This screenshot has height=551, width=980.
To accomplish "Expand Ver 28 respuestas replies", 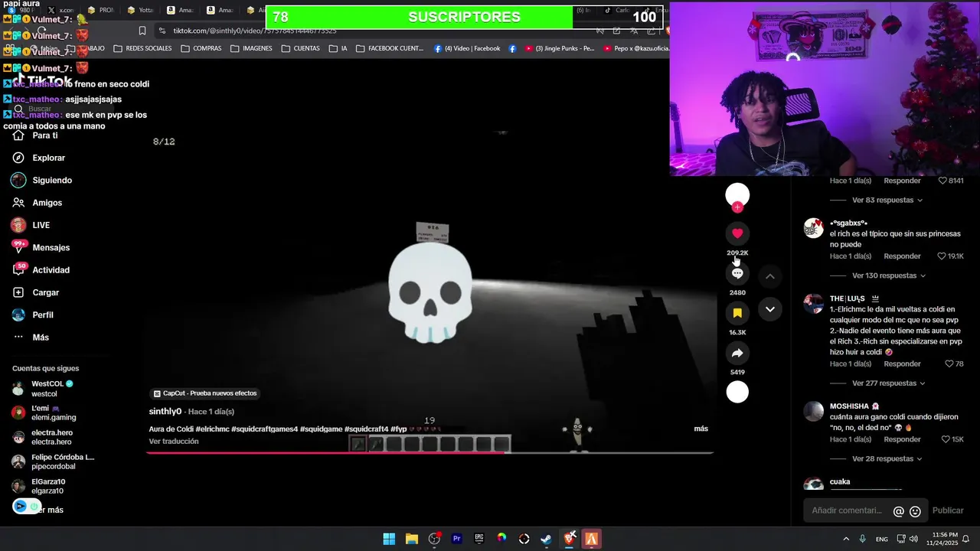I will (887, 459).
